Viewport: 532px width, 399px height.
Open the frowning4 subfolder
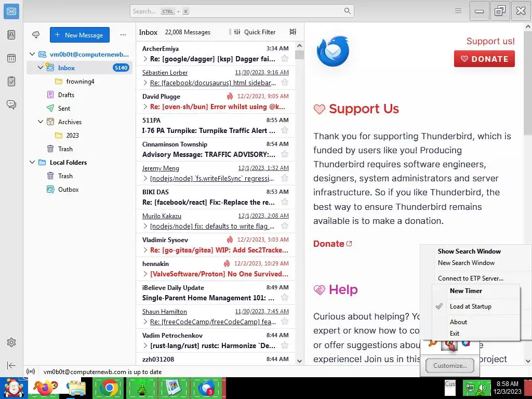(80, 82)
